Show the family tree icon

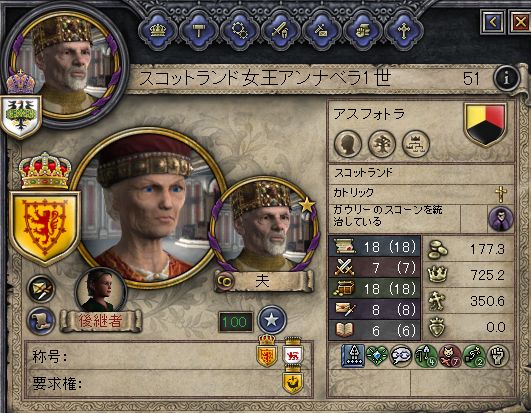pyautogui.click(x=382, y=144)
